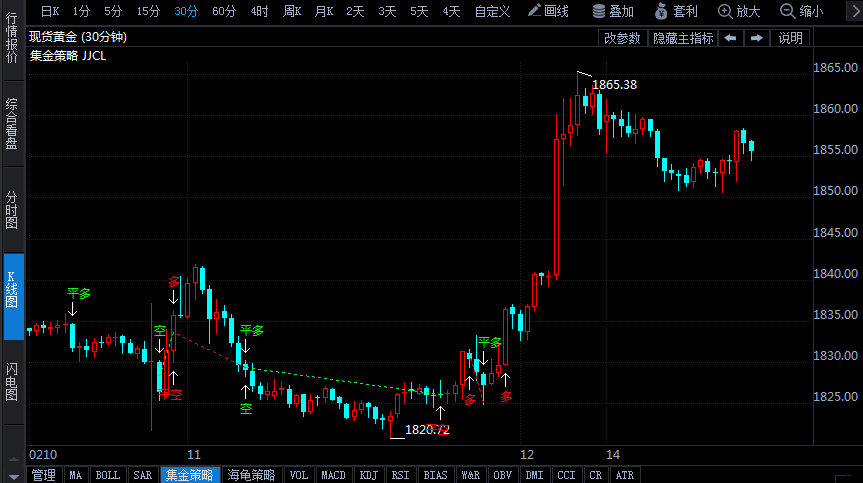Open the 套利 arbitrage money-bag tool

pyautogui.click(x=676, y=11)
